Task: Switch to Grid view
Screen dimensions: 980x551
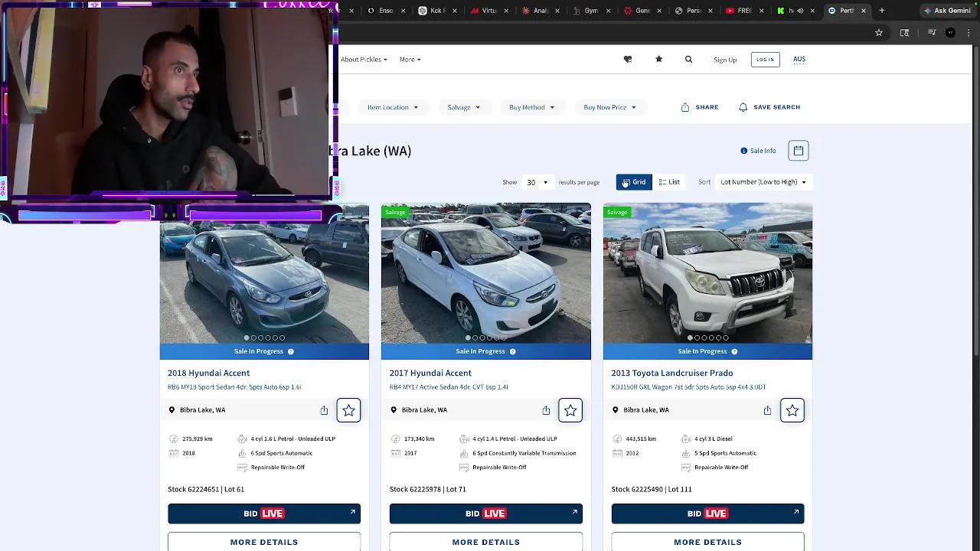Action: pos(634,182)
